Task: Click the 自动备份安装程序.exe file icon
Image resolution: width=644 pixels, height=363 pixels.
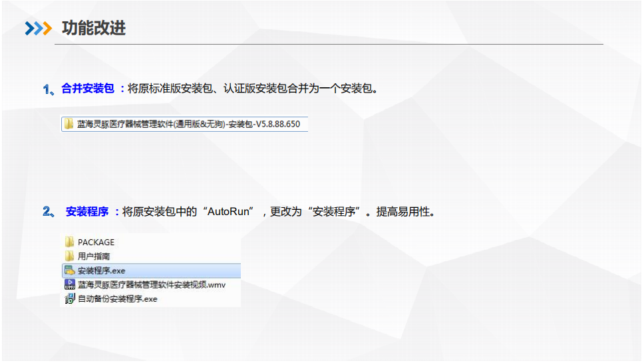Action: 69,299
